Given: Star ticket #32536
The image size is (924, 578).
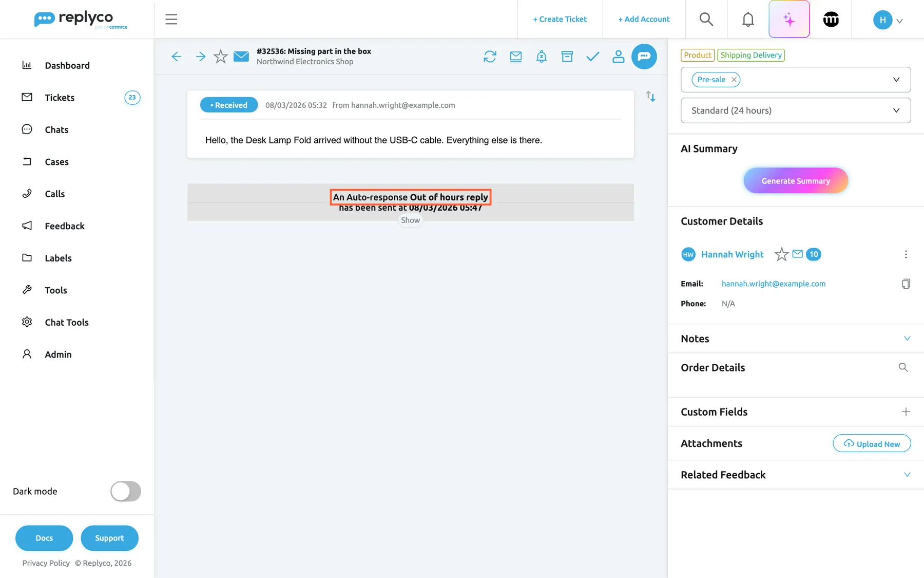Looking at the screenshot, I should (x=221, y=56).
